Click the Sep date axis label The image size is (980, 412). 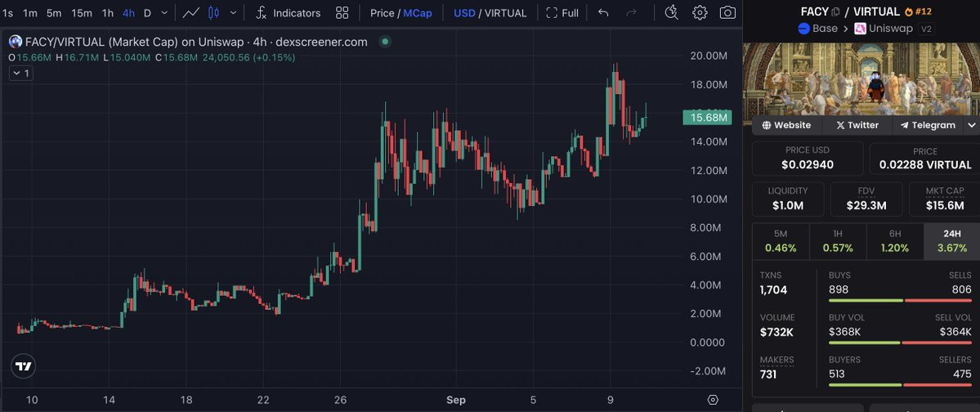pos(455,400)
